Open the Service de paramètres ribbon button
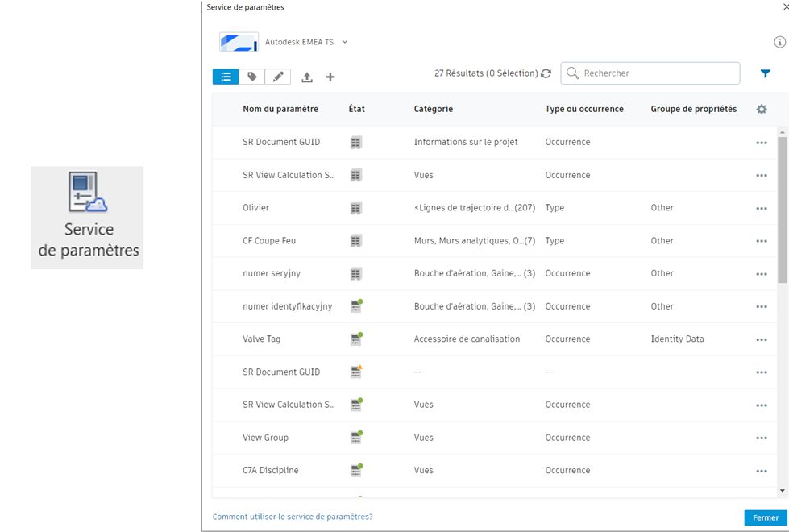Viewport: 789px width, 532px height. 87,218
